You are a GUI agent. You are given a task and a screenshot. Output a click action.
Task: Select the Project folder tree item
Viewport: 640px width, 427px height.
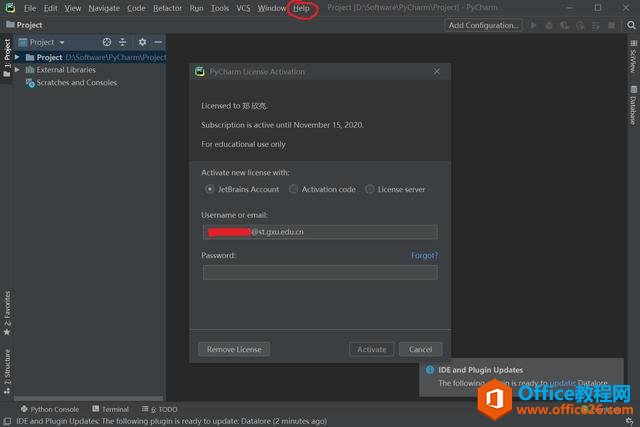(x=90, y=57)
